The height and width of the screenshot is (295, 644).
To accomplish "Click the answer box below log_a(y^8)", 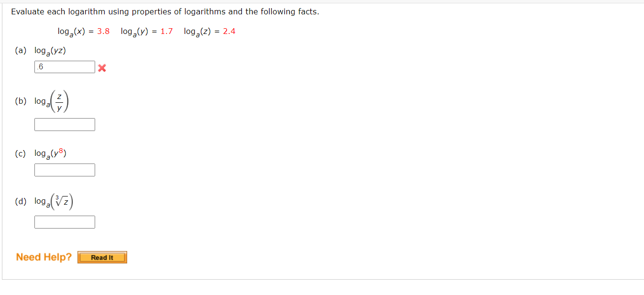I will (64, 170).
